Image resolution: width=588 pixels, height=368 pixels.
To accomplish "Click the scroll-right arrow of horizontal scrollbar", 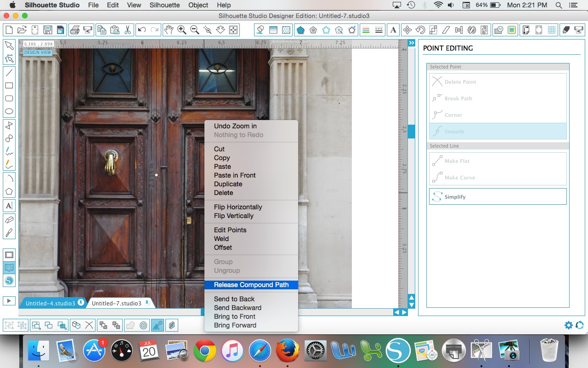I will (404, 312).
